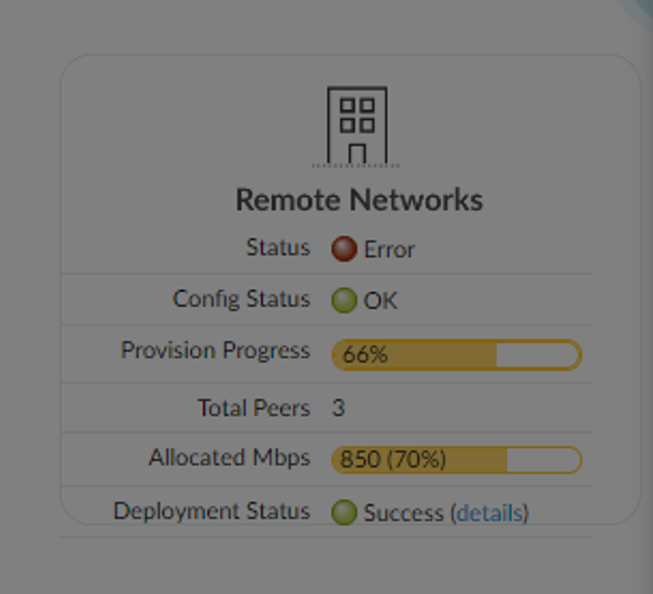Click the unfilled portion of Allocated Mbps bar
The height and width of the screenshot is (594, 653).
(x=541, y=460)
